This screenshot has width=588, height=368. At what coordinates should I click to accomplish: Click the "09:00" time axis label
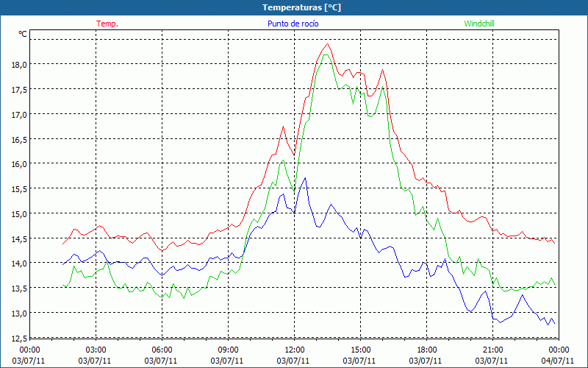click(x=228, y=350)
